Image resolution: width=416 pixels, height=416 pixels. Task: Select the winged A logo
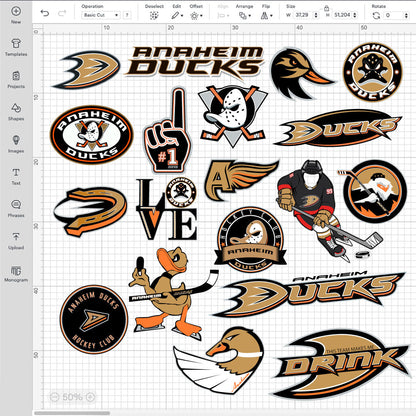pyautogui.click(x=241, y=180)
